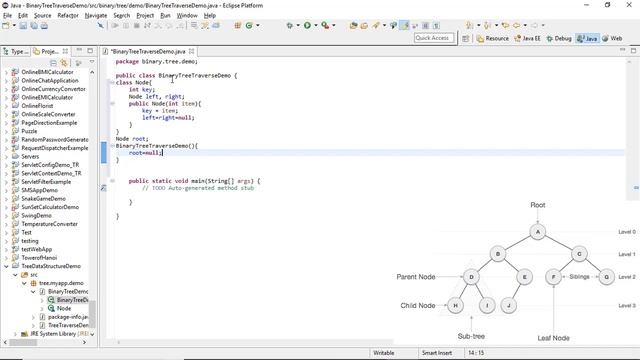Switch to the Resource perspective
This screenshot has height=360, width=640.
click(x=493, y=38)
